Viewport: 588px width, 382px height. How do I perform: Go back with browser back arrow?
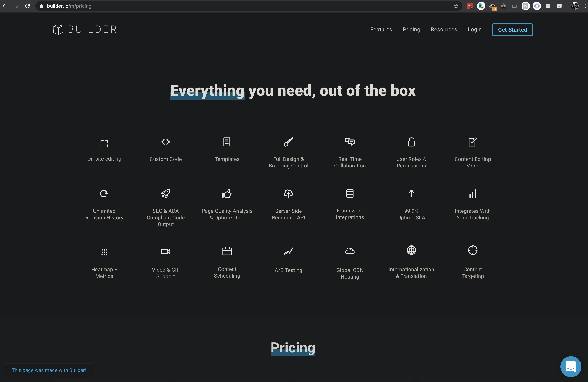5,6
